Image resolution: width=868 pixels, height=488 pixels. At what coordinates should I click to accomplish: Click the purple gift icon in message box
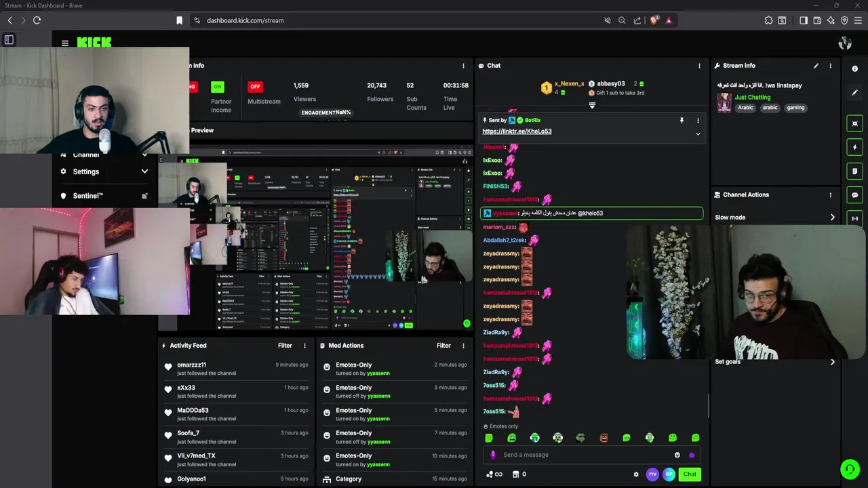point(692,455)
